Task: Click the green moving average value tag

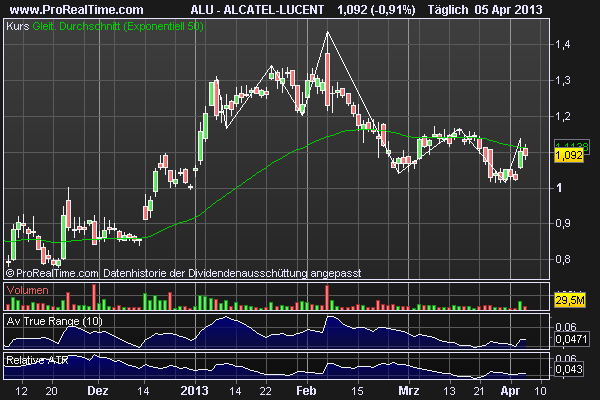Action: pyautogui.click(x=572, y=145)
